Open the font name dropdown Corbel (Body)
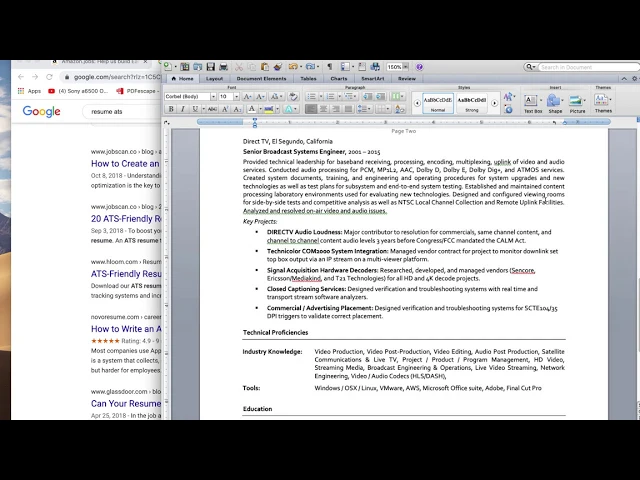This screenshot has width=640, height=480. (x=213, y=96)
